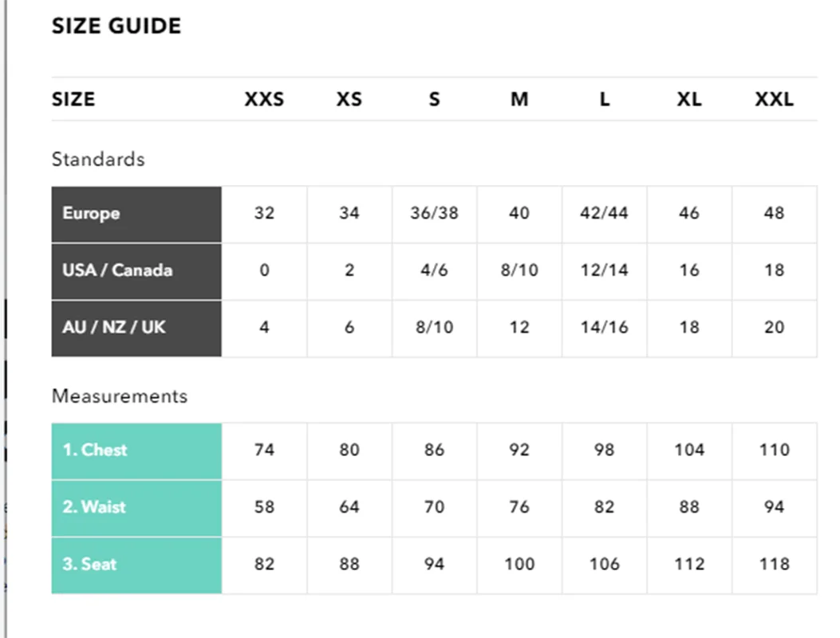The height and width of the screenshot is (638, 840).
Task: Click the XS size column header
Action: pyautogui.click(x=349, y=100)
